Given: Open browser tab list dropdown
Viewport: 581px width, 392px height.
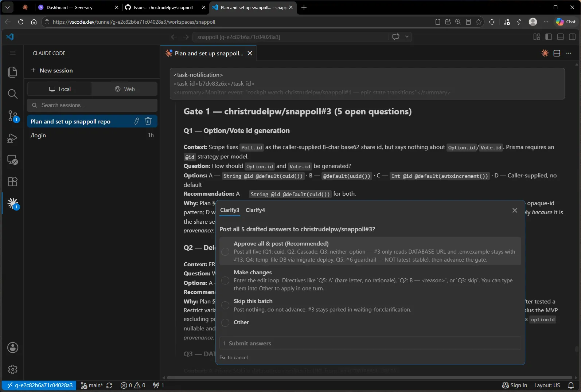Looking at the screenshot, I should pos(8,7).
